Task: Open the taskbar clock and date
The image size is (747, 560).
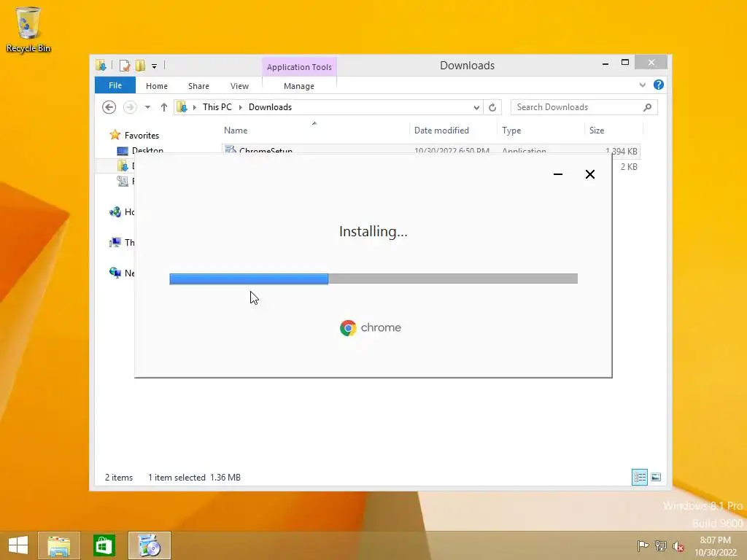Action: [715, 545]
